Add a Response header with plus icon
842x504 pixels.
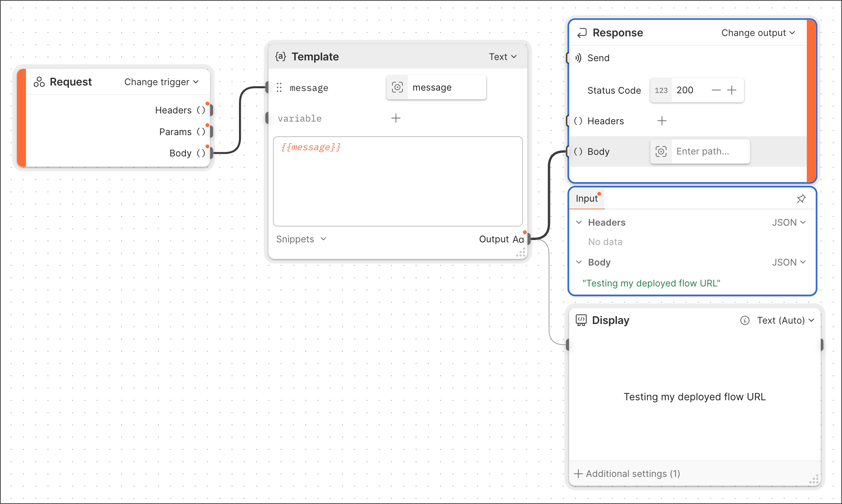point(662,121)
